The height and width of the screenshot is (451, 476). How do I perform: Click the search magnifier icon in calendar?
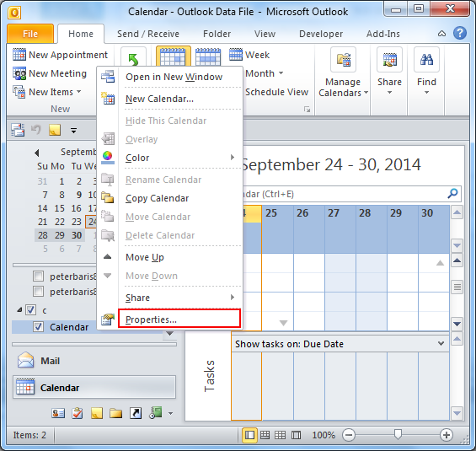(x=452, y=193)
